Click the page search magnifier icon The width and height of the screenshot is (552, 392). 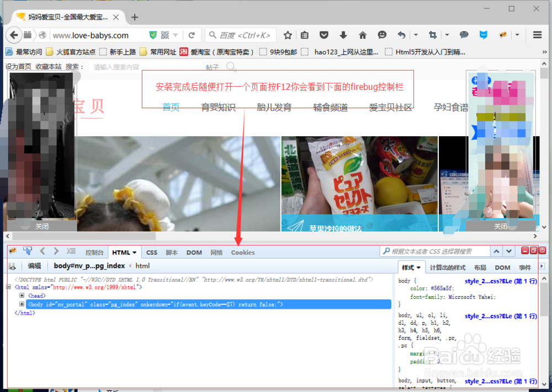point(231,67)
